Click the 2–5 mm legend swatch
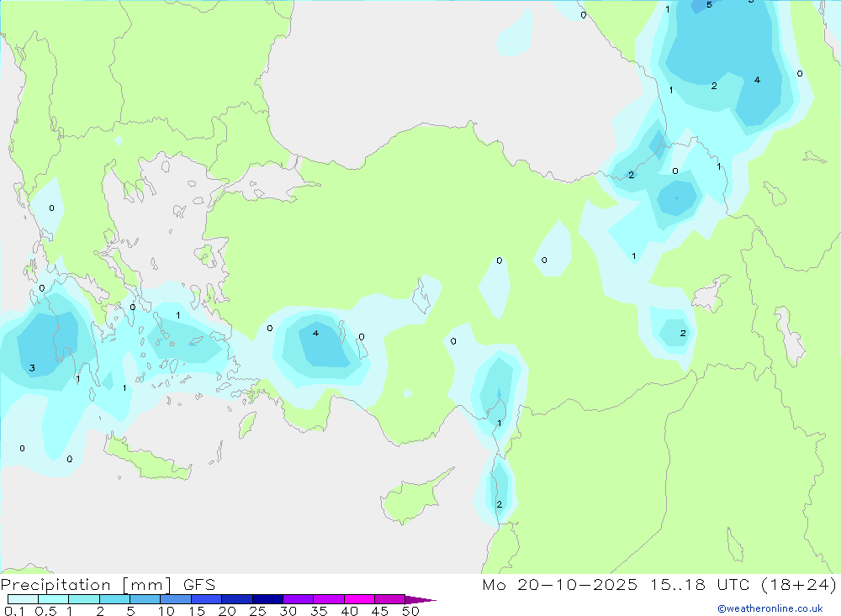This screenshot has width=841, height=616. [114, 599]
